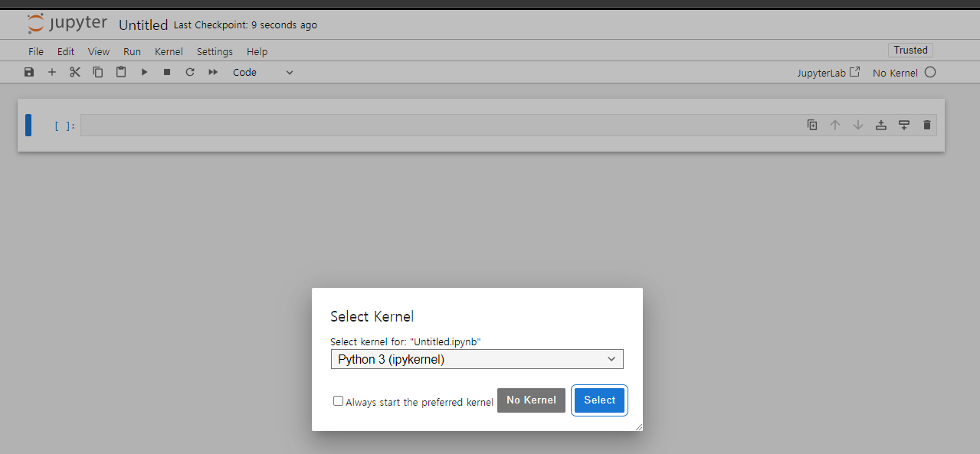Screen dimensions: 980x454
Task: Run the selected cell with play icon
Action: point(144,72)
